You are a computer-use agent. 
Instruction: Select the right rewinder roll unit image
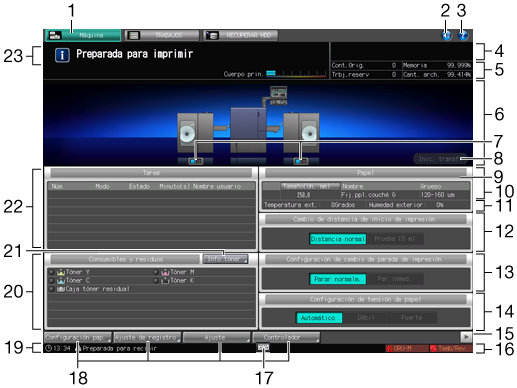[301, 133]
